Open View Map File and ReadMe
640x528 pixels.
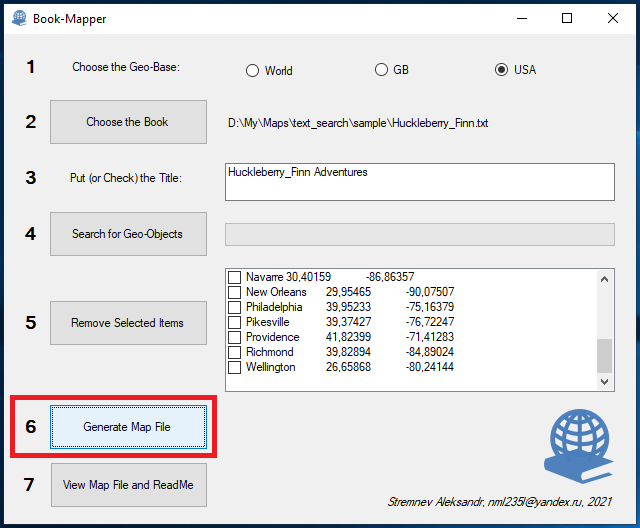(129, 485)
